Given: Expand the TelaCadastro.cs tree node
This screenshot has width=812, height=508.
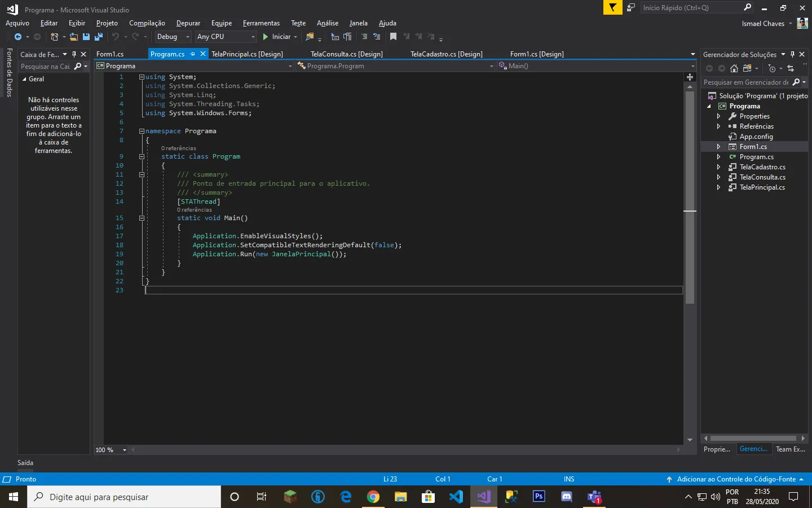Looking at the screenshot, I should coord(718,167).
